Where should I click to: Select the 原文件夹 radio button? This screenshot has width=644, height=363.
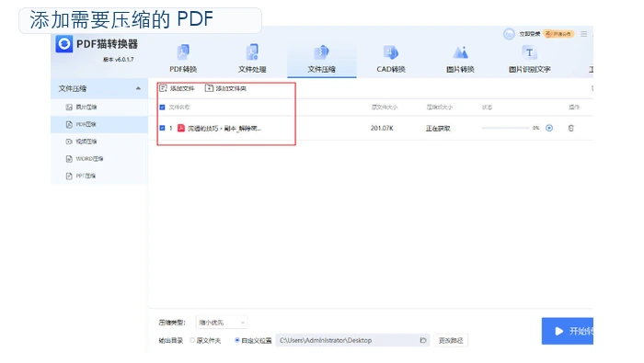(192, 340)
